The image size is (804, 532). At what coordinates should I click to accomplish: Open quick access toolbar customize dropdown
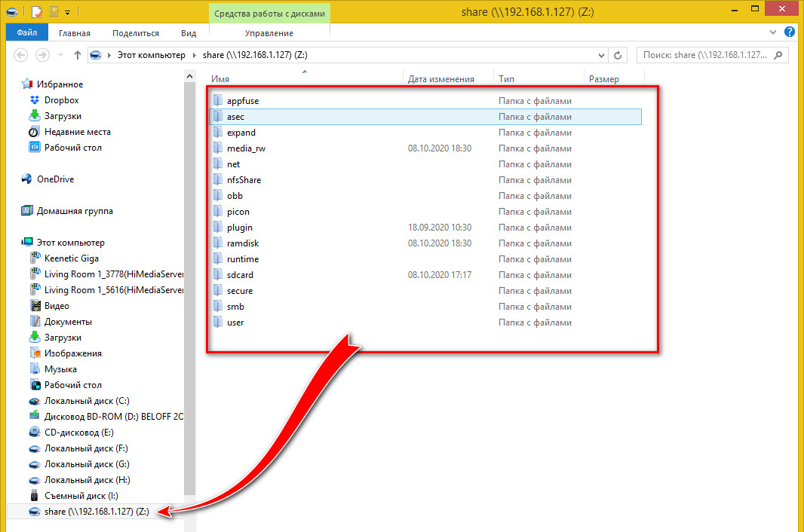click(x=67, y=12)
